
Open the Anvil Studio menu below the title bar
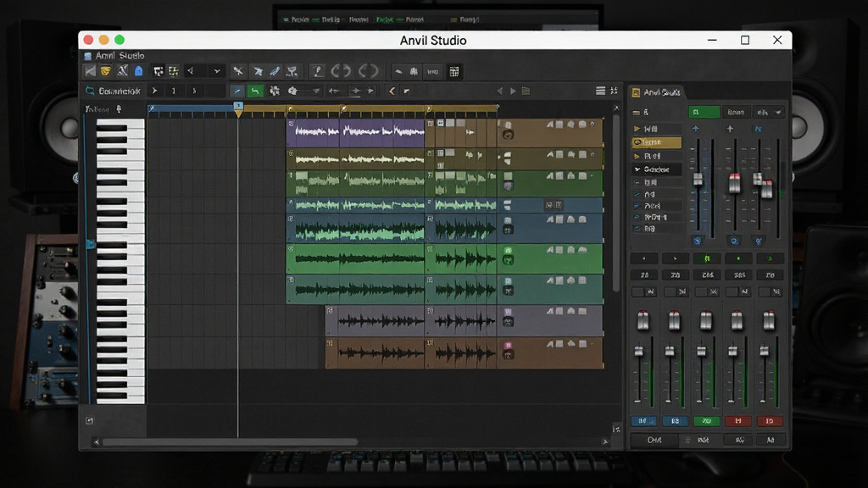(120, 55)
